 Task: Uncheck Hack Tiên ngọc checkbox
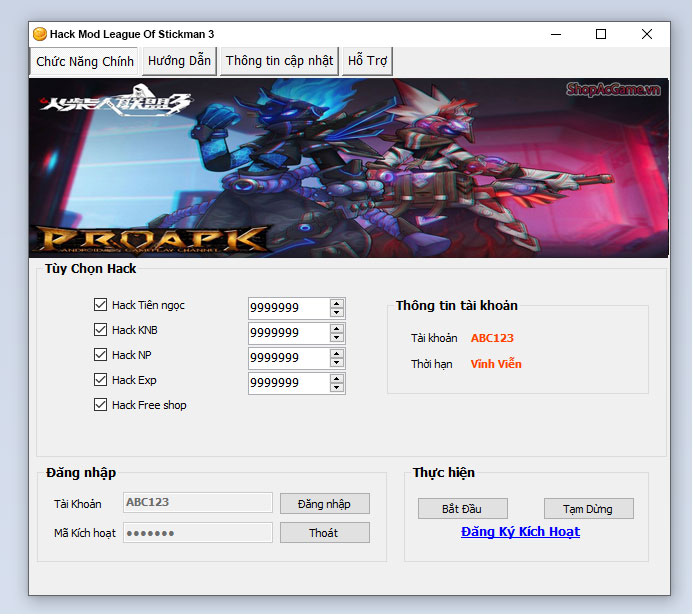click(x=100, y=304)
